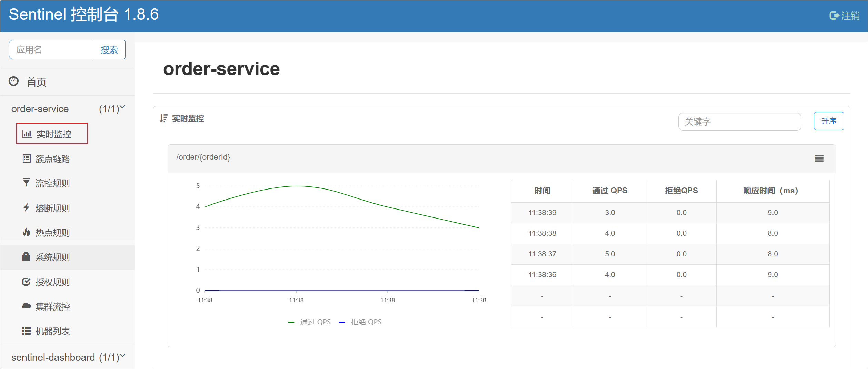This screenshot has height=369, width=868.
Task: Click the hotspot rules flame icon
Action: [x=26, y=232]
